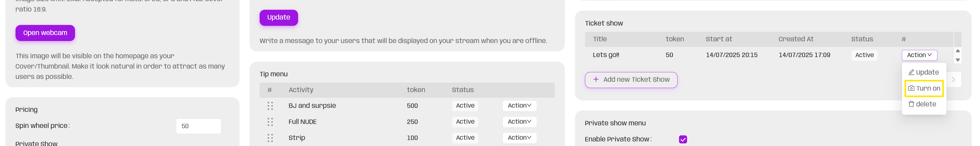The image size is (980, 146).
Task: Click drag handle icon for Full NUDE row
Action: point(270,122)
